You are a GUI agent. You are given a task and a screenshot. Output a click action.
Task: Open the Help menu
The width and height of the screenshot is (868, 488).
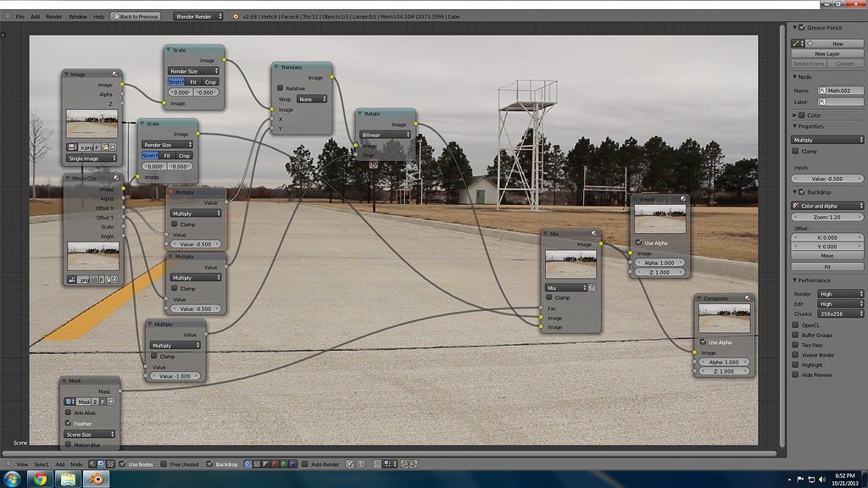point(98,17)
